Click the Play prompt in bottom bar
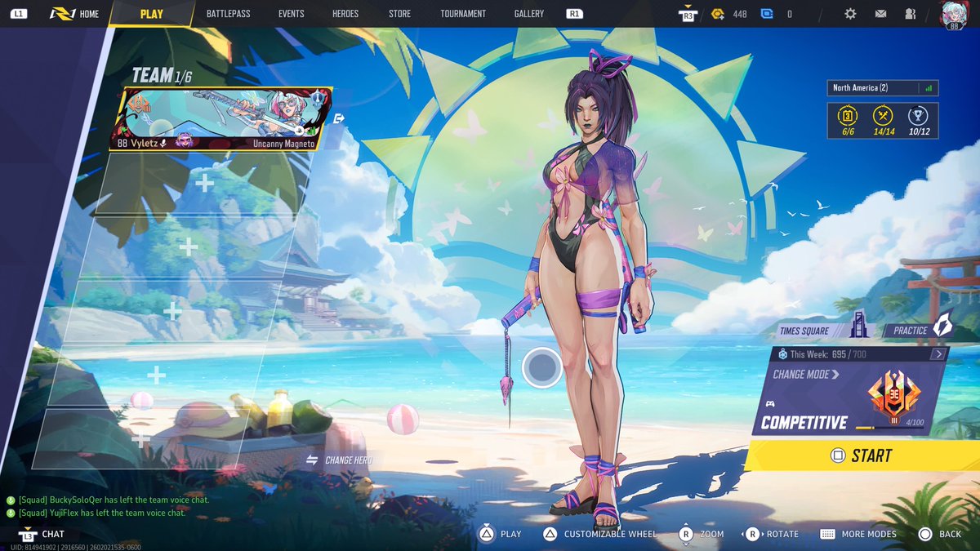Screen dimensions: 980x551 pyautogui.click(x=500, y=534)
